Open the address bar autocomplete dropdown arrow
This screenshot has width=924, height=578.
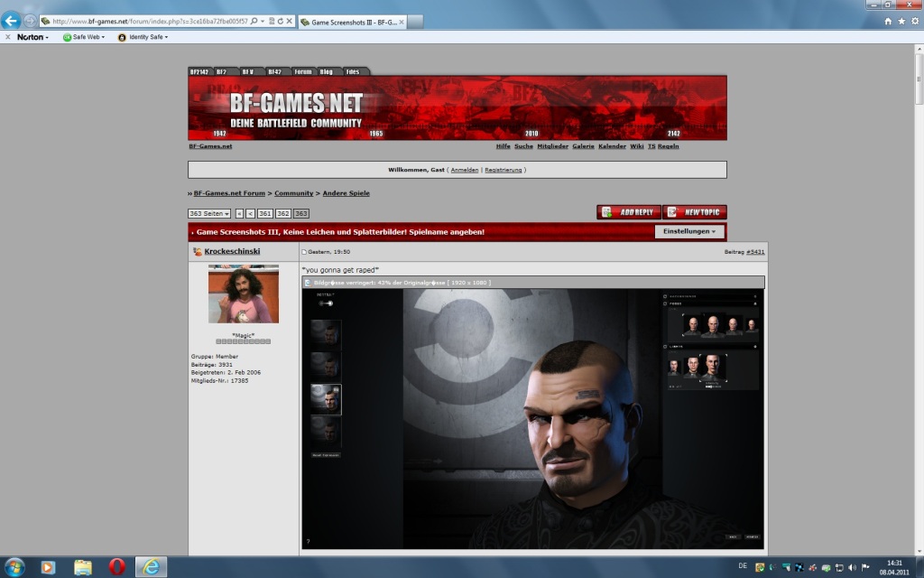[263, 22]
